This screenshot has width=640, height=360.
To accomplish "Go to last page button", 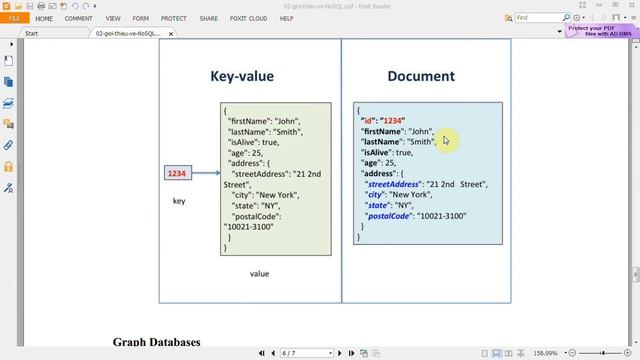I will click(351, 353).
